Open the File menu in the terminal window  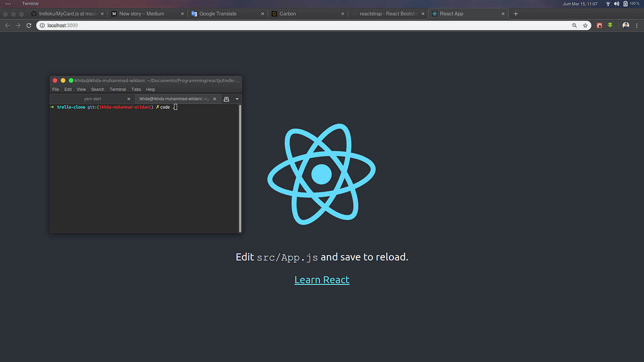click(x=55, y=89)
